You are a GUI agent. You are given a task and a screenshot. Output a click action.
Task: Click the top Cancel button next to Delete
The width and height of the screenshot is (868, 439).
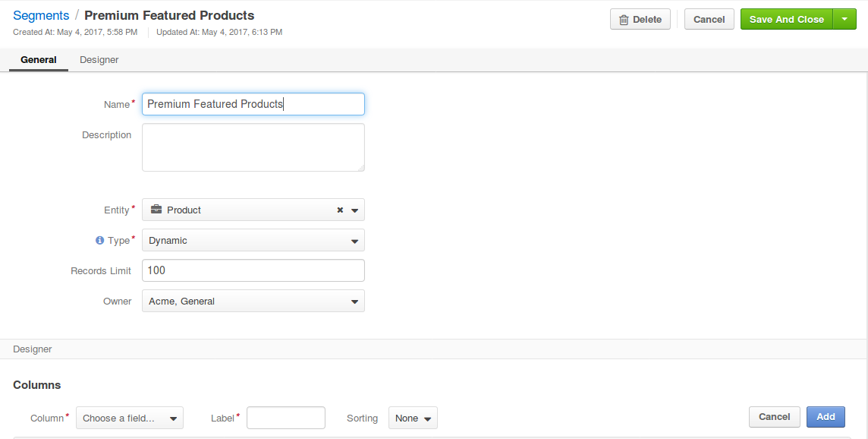709,20
